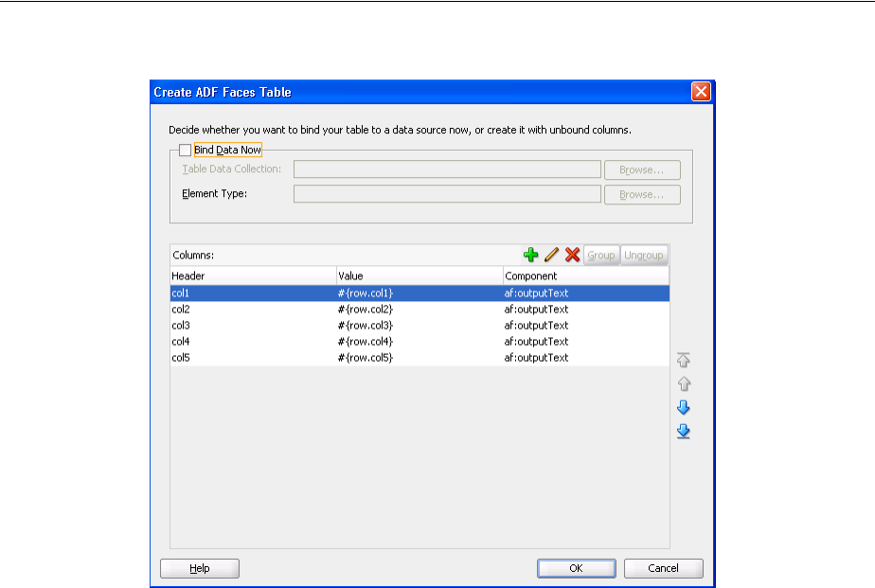Click the #{row.col1} value cell

point(420,293)
